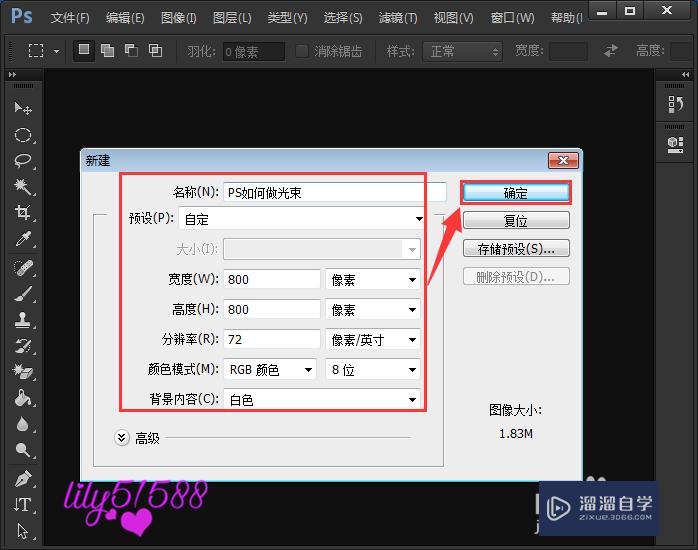This screenshot has width=698, height=550.
Task: Click the resolution value field
Action: click(272, 339)
